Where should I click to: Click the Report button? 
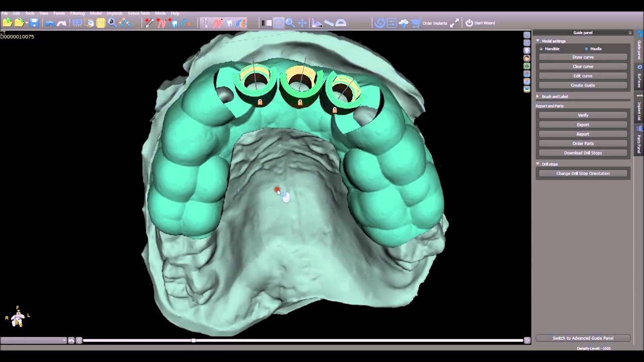583,134
